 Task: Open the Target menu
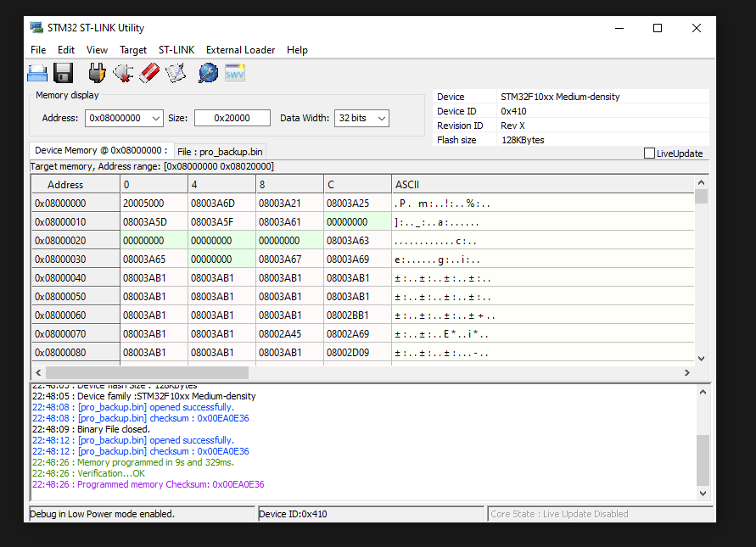pyautogui.click(x=133, y=50)
